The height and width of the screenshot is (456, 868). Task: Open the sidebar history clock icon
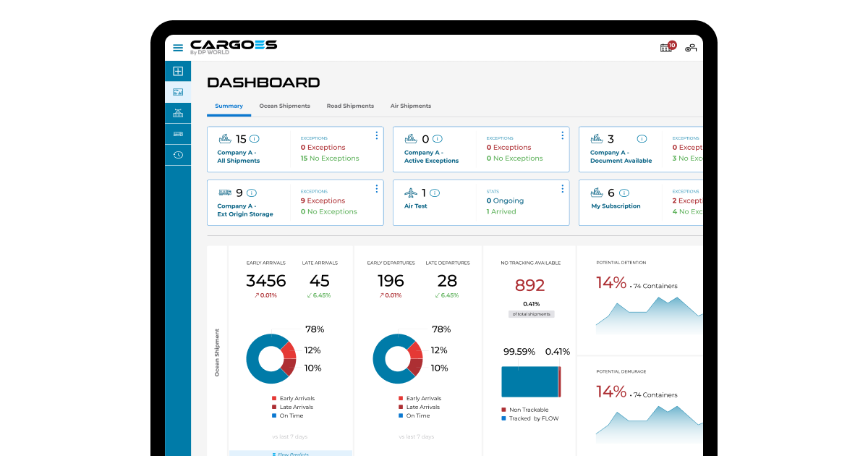[x=178, y=155]
